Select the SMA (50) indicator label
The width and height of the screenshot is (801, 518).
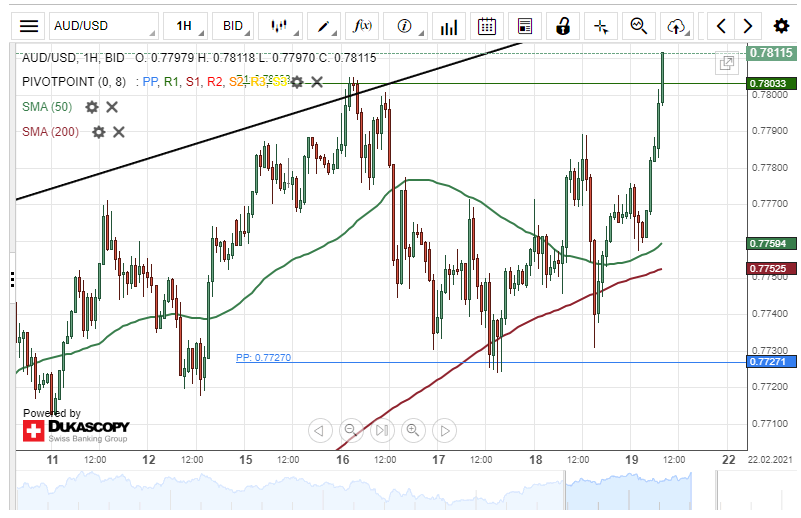47,107
